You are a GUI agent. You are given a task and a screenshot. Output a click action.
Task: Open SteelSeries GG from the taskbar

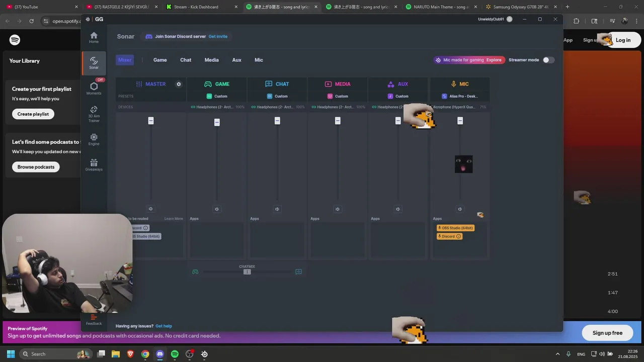pos(204,354)
